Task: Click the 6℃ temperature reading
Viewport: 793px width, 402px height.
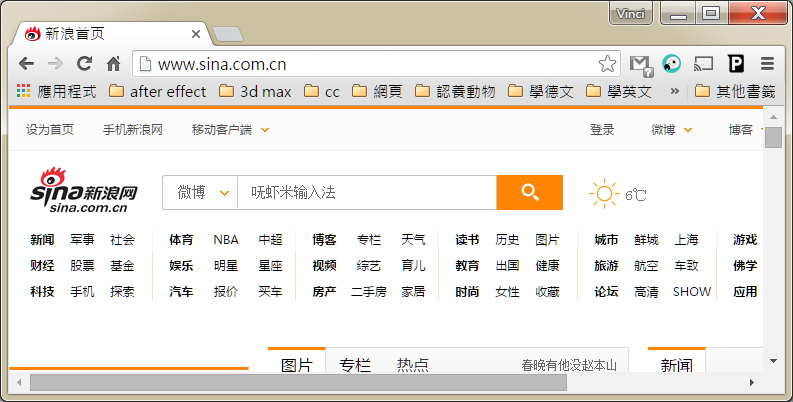Action: point(636,195)
